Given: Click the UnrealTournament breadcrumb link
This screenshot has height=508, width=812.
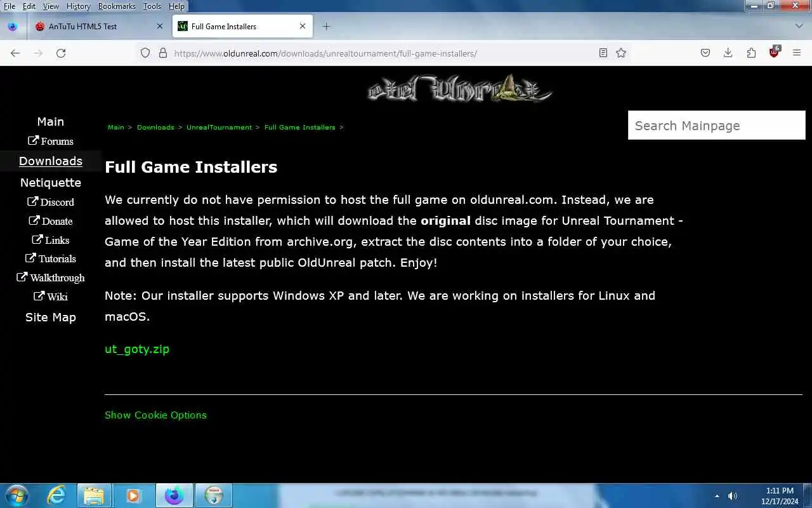Looking at the screenshot, I should (219, 127).
